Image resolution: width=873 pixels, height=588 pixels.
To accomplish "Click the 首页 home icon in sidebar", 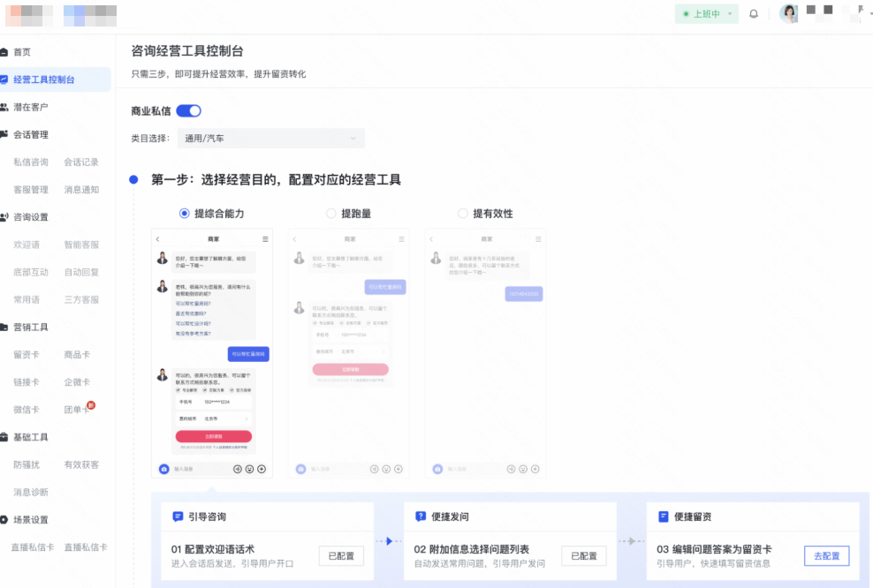I will pos(4,52).
